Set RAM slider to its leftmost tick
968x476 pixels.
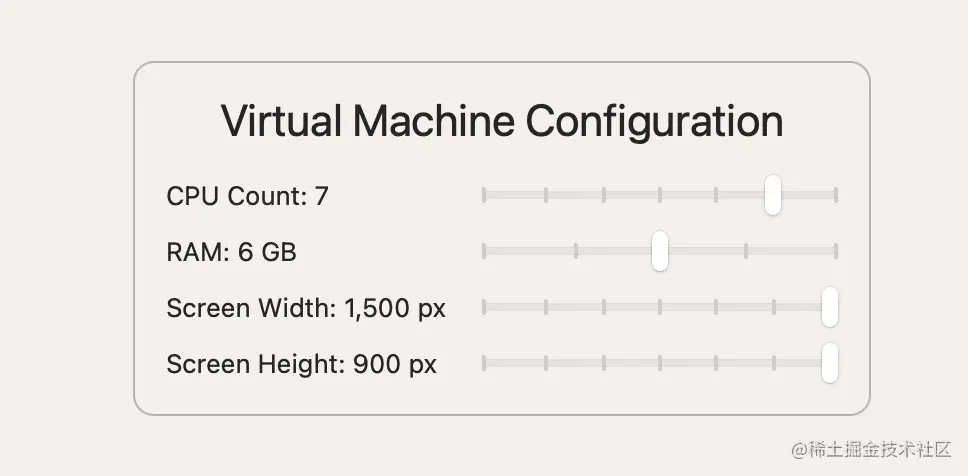[484, 251]
